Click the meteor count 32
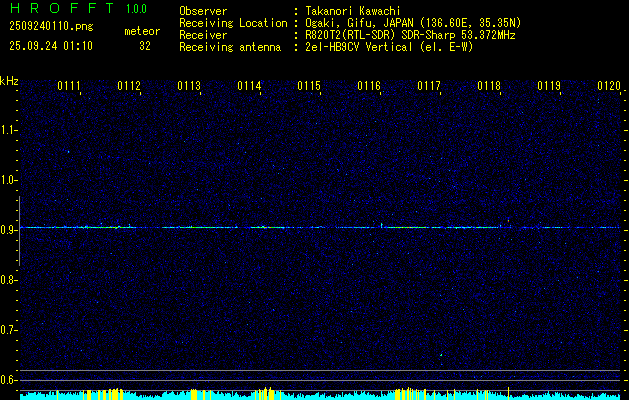The width and height of the screenshot is (629, 400). [x=145, y=46]
